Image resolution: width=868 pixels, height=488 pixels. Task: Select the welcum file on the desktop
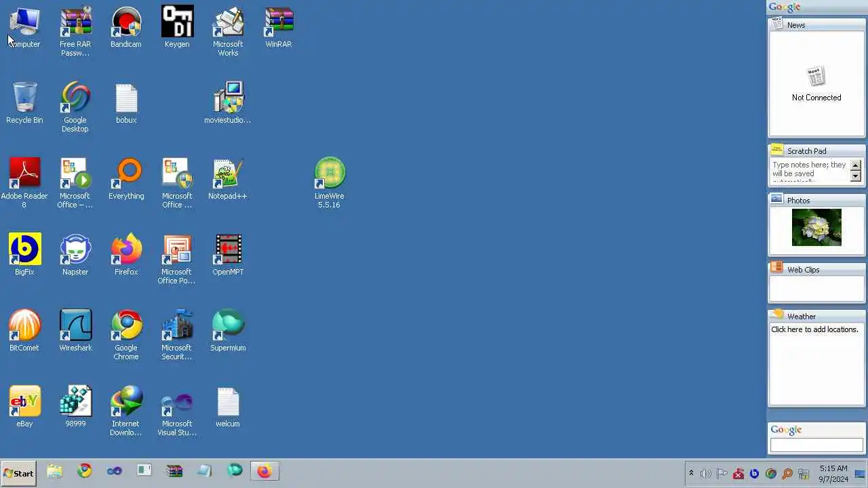click(x=228, y=407)
